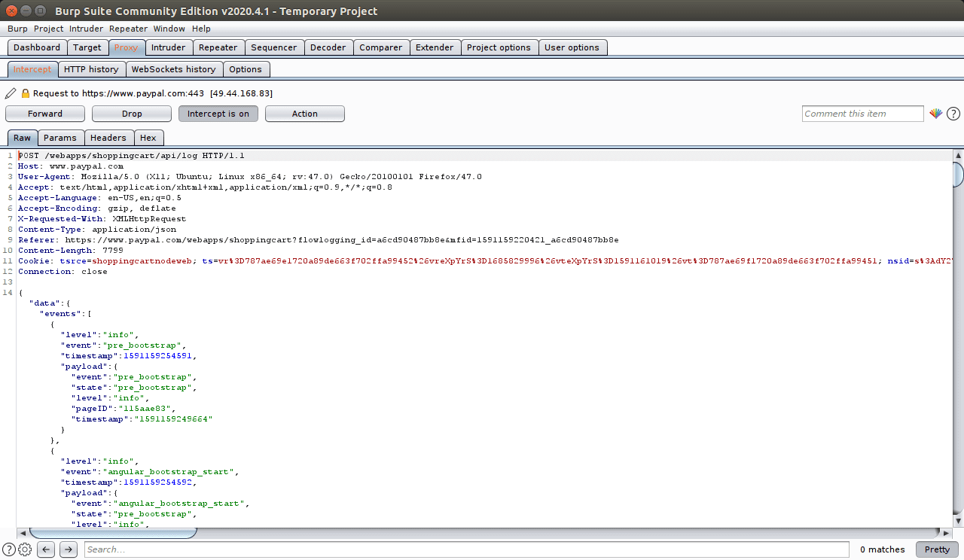
Task: Select the Decoder tab
Action: [328, 47]
